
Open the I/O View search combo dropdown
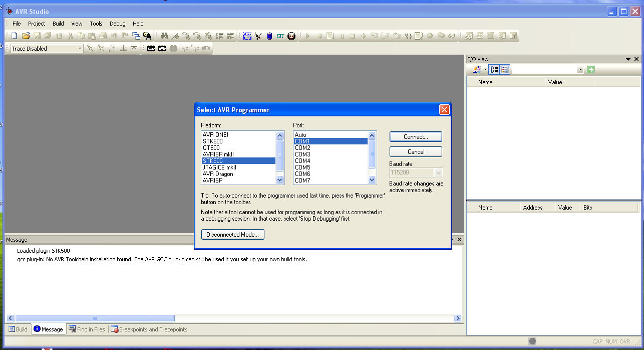(580, 70)
